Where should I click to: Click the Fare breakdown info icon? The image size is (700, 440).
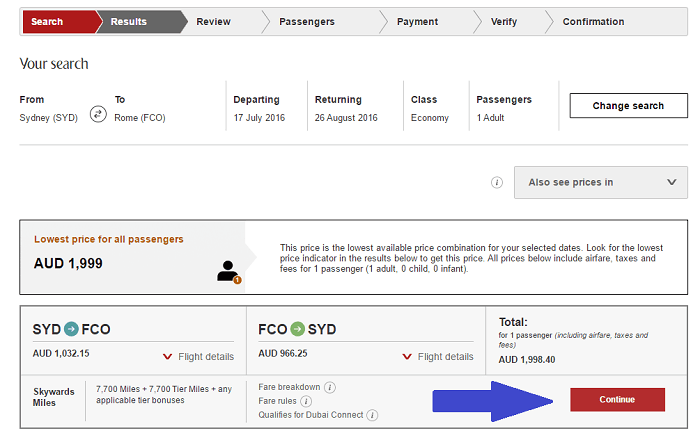pyautogui.click(x=330, y=387)
